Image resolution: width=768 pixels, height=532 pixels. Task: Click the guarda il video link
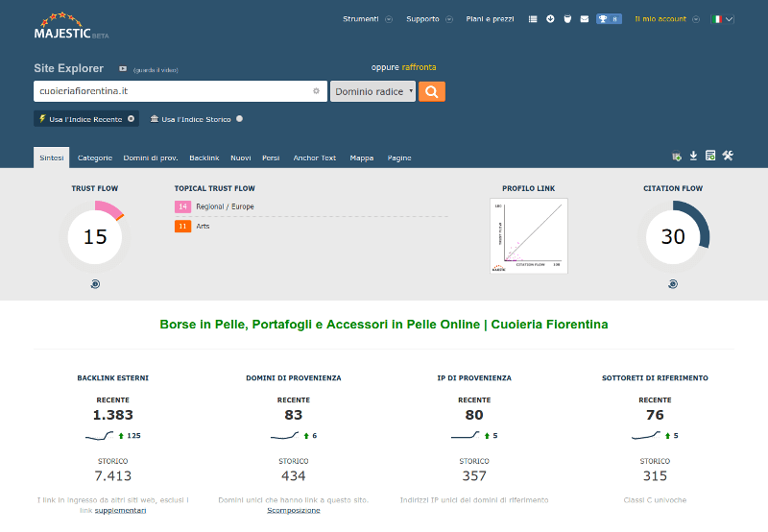(x=156, y=70)
